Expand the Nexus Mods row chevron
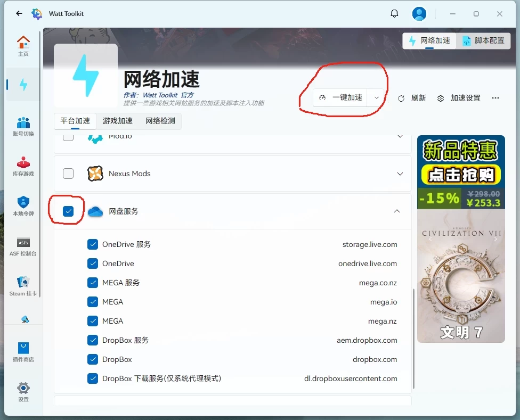This screenshot has width=520, height=420. 400,174
